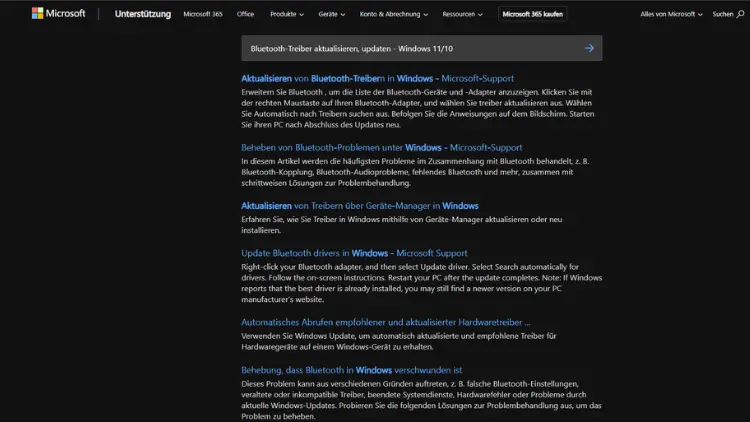Open Automatisches Abrufen empfohlener Hardwaretreiber result
The width and height of the screenshot is (750, 422).
point(386,322)
